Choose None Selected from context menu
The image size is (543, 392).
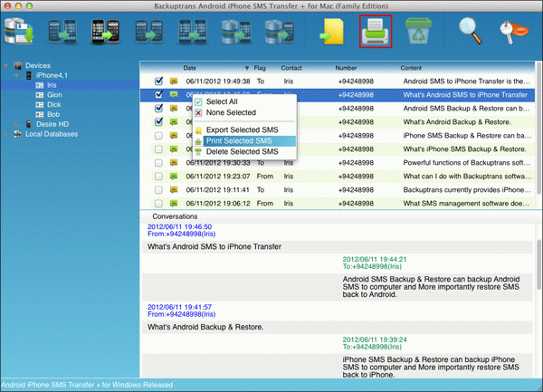pyautogui.click(x=244, y=112)
